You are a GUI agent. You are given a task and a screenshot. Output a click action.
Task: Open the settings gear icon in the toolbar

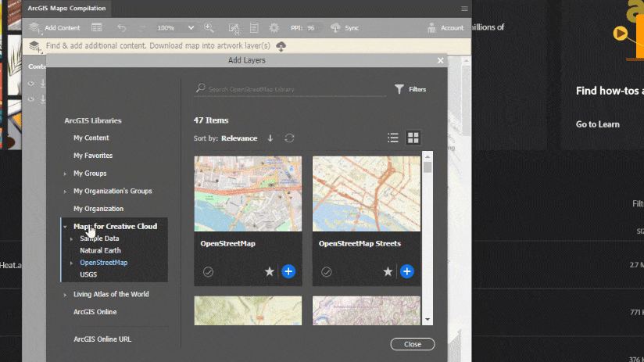click(274, 27)
